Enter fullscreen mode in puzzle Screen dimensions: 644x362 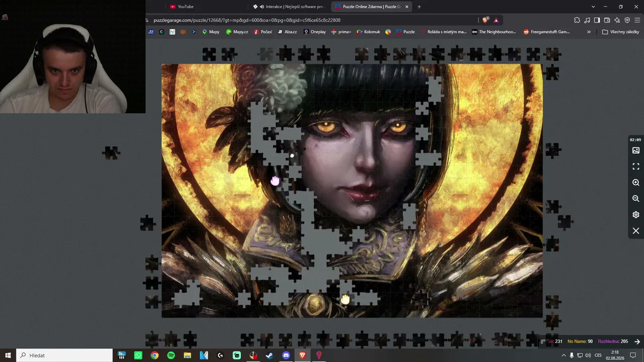click(x=636, y=166)
